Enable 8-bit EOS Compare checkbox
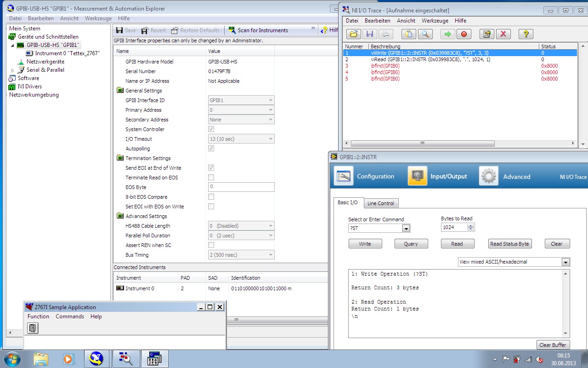Screen dimensions: 588x368 coord(211,197)
